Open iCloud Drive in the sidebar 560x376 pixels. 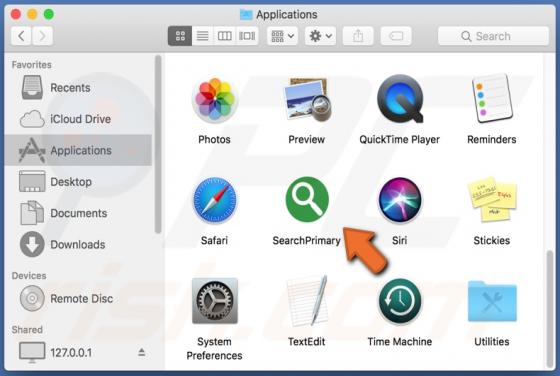coord(79,119)
